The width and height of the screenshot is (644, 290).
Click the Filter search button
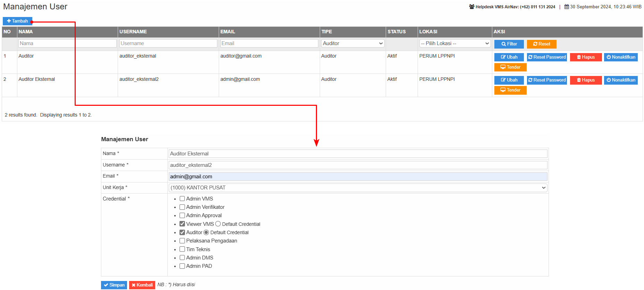tap(509, 44)
